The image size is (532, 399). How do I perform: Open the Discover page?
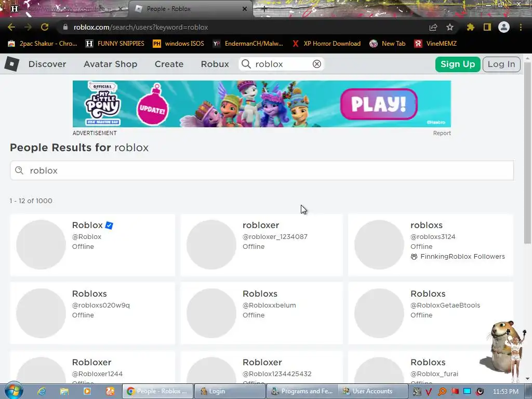(x=47, y=64)
